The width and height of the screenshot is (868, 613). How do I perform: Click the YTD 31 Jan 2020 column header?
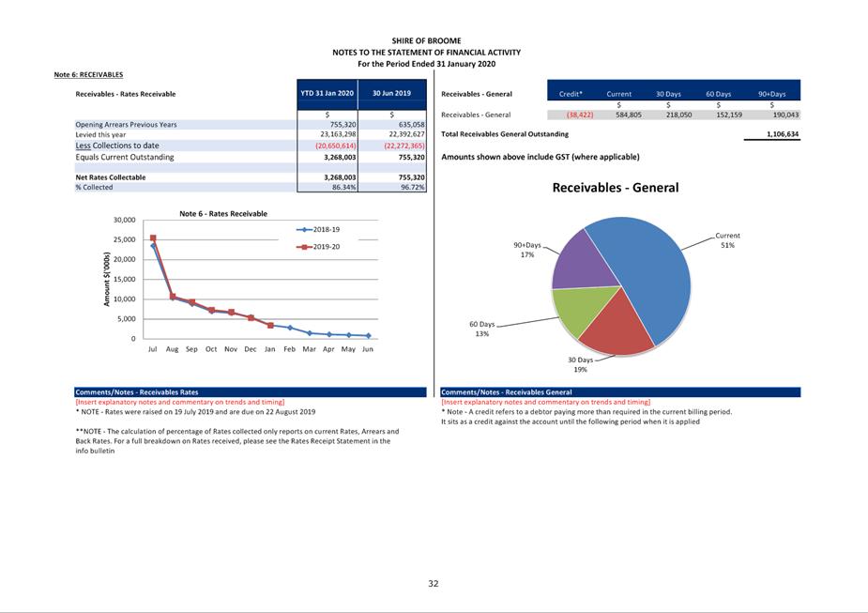click(327, 94)
